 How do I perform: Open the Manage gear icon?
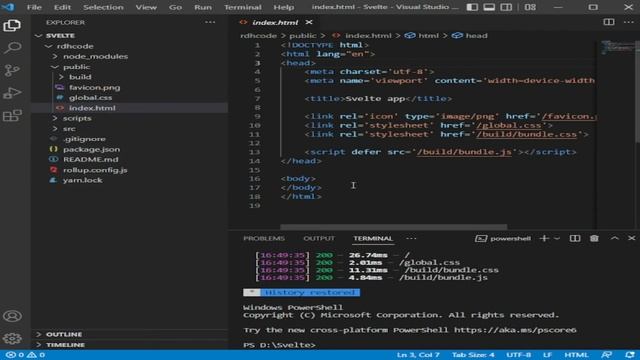tap(12, 338)
